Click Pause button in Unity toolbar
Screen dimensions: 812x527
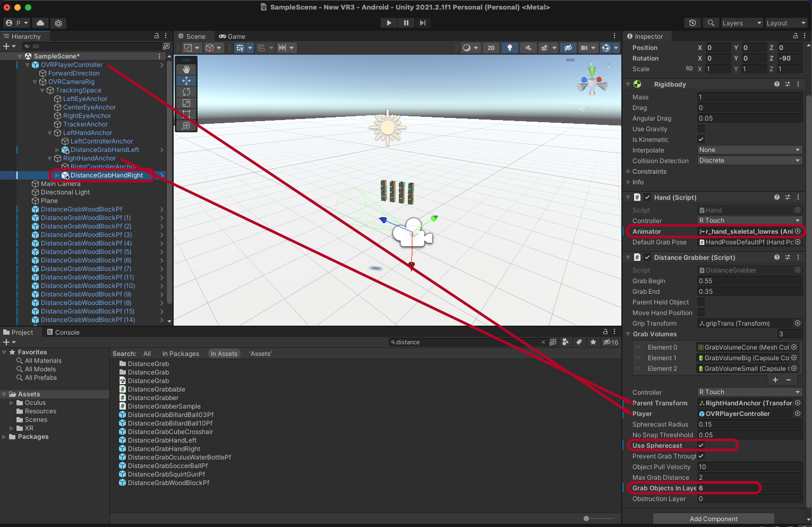click(x=406, y=23)
